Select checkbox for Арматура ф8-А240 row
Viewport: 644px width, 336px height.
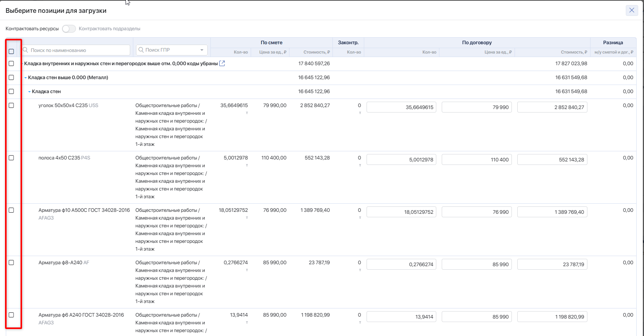[11, 263]
